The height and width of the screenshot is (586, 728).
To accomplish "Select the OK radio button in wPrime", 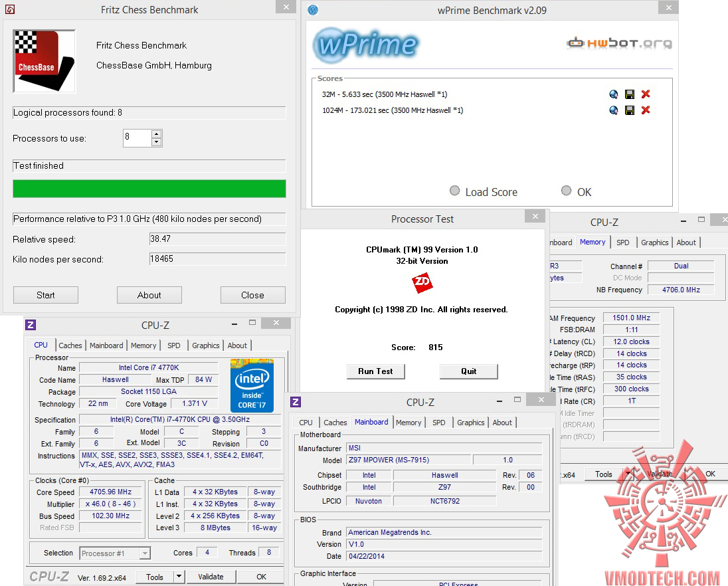I will [566, 191].
